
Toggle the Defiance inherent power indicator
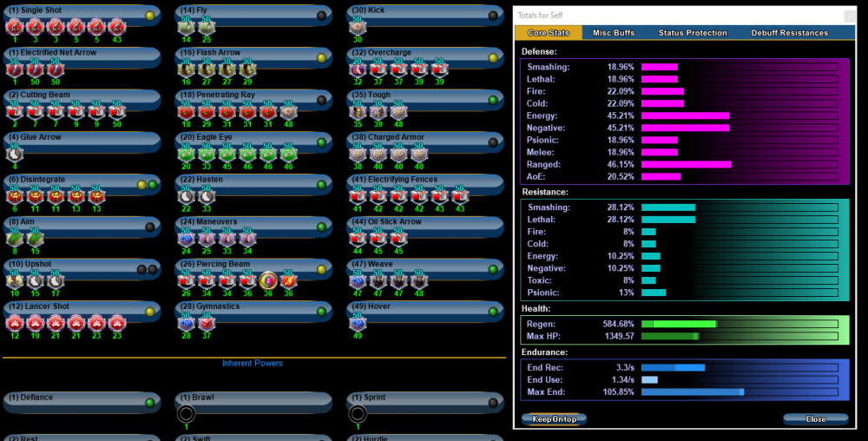point(151,403)
